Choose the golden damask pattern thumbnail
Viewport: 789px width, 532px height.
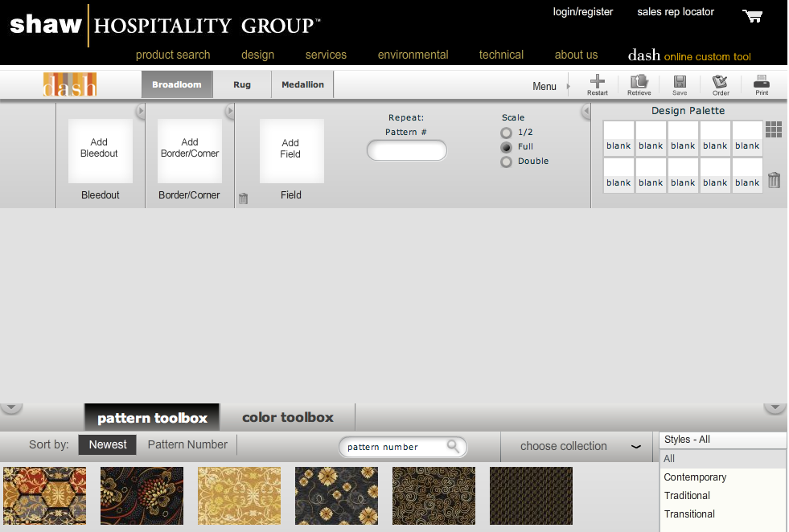239,496
